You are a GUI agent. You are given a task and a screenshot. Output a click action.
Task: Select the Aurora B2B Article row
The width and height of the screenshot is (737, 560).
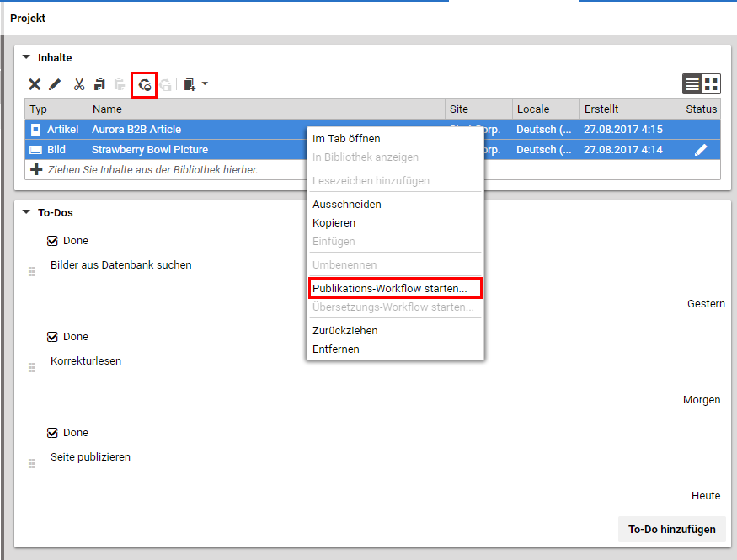click(168, 130)
